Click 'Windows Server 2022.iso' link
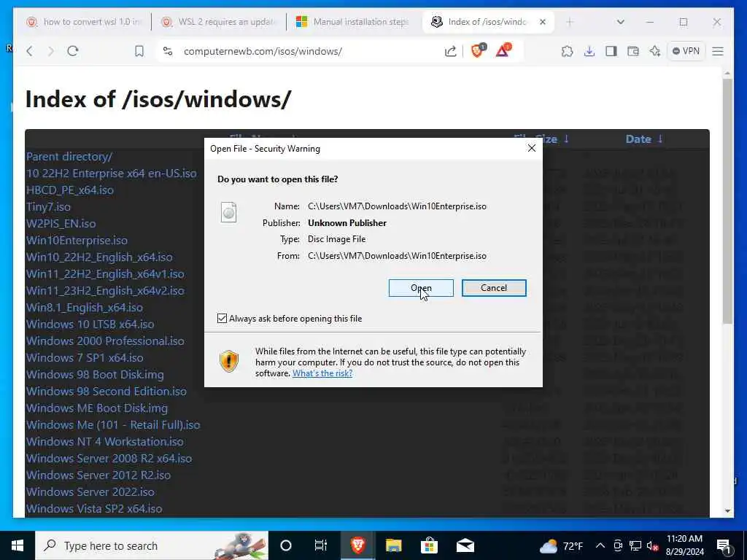 pyautogui.click(x=90, y=492)
